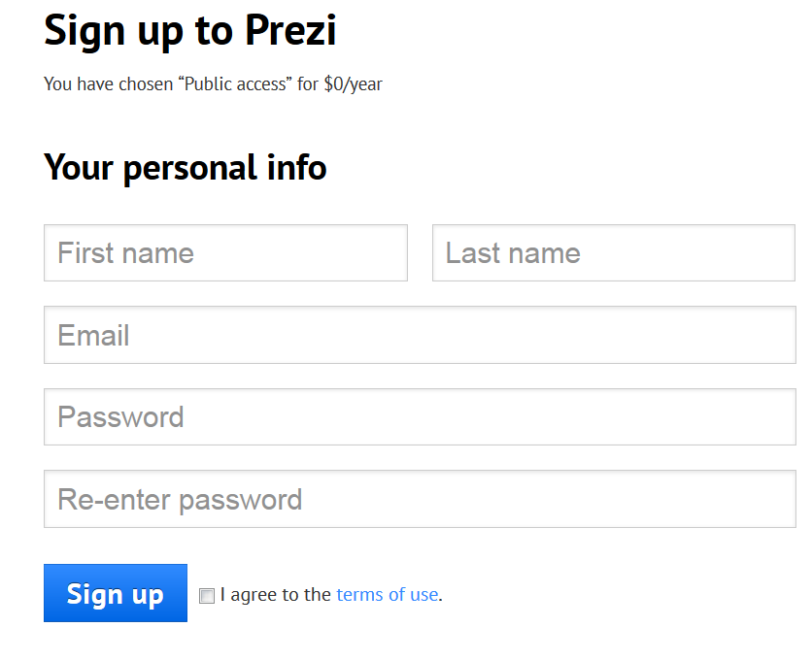Click the "Last name" placeholder text
Screen dimensions: 812x660
click(x=513, y=253)
